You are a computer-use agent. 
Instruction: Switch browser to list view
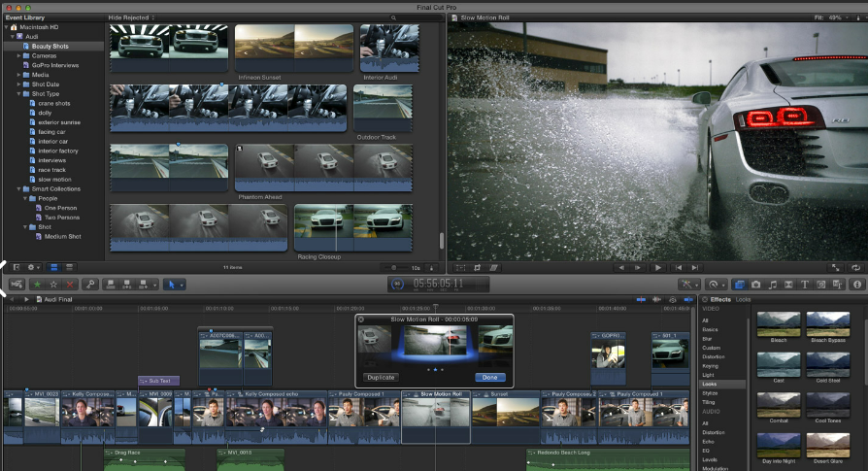(70, 267)
